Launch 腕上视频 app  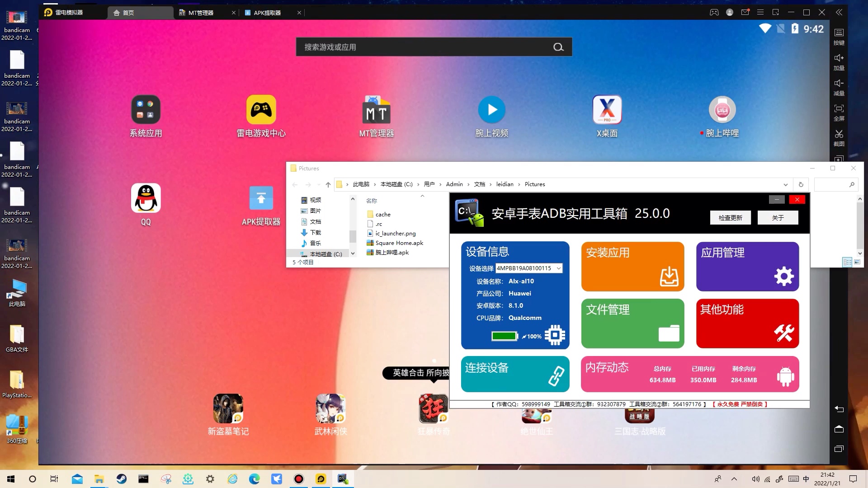(491, 110)
